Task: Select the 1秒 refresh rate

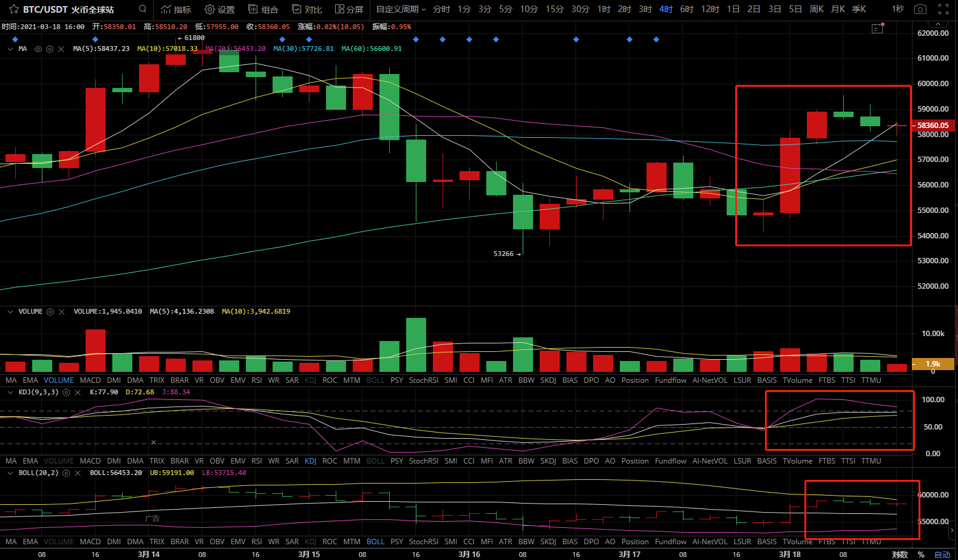Action: point(898,9)
